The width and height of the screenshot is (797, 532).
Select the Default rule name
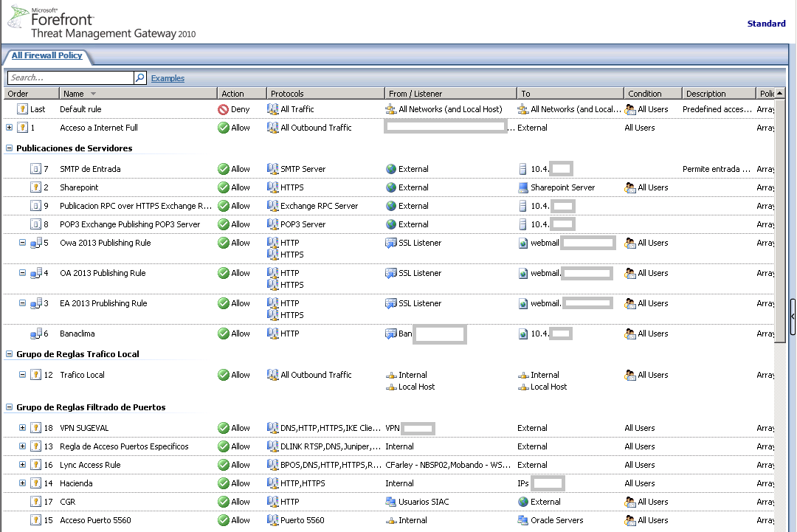tap(80, 109)
